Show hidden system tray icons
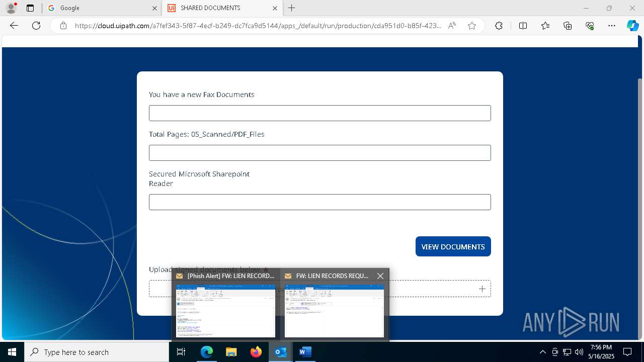Screen dimensions: 644x362 click(x=542, y=352)
